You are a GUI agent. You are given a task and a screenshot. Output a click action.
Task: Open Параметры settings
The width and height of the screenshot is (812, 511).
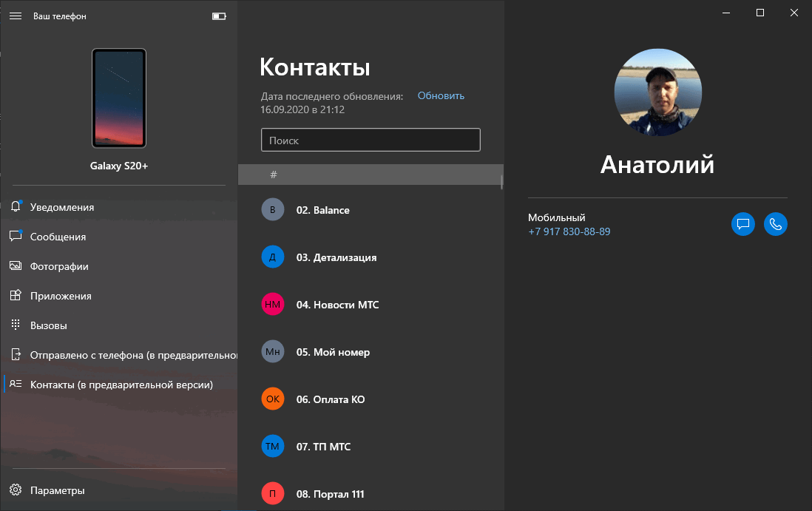(119, 490)
